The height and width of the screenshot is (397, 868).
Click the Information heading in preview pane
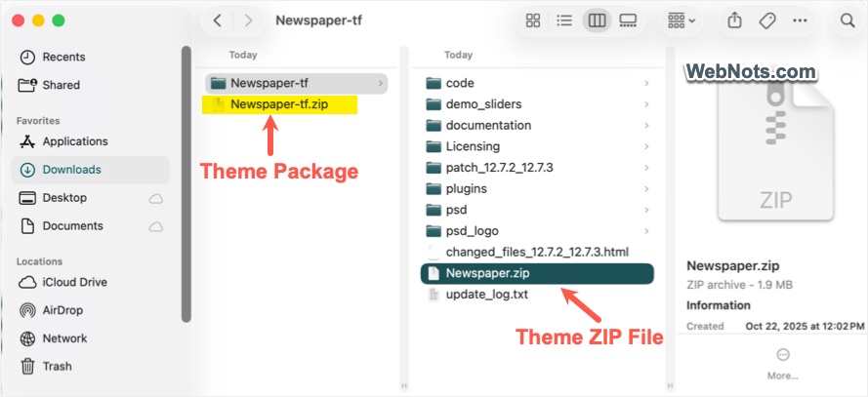(719, 305)
